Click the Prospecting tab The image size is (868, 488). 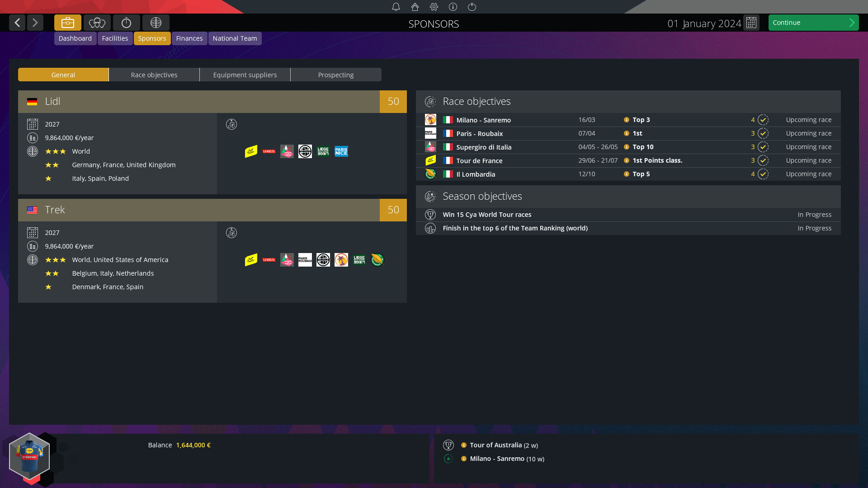(x=335, y=74)
